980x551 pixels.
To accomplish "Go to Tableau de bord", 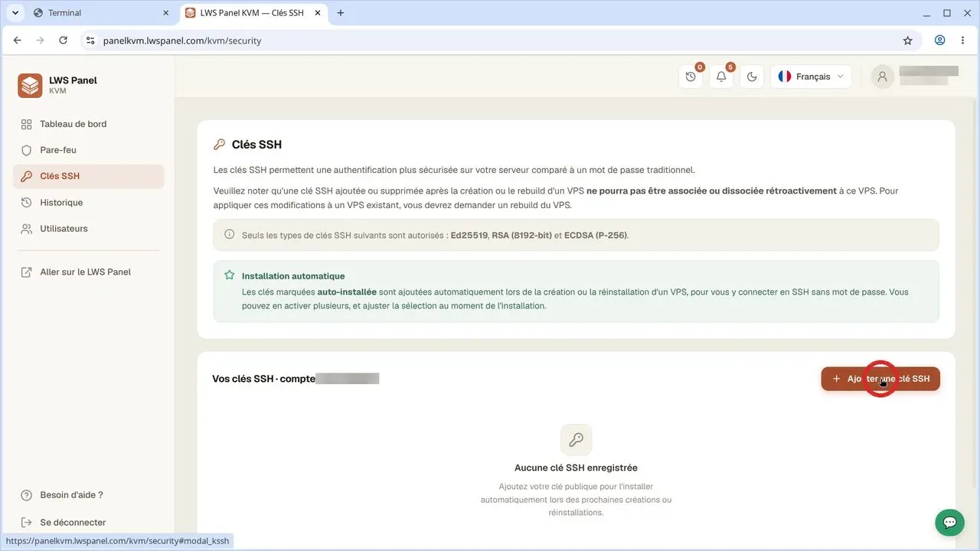I will pyautogui.click(x=89, y=124).
